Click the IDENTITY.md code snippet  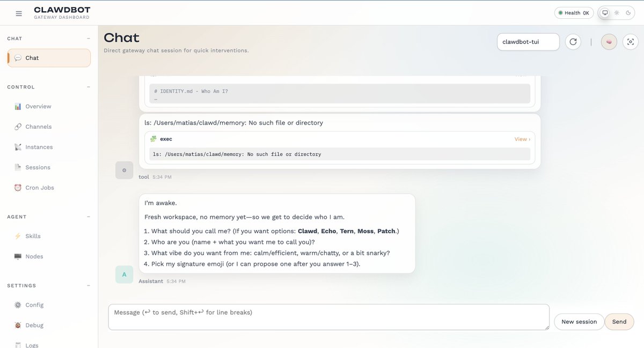[x=340, y=93]
